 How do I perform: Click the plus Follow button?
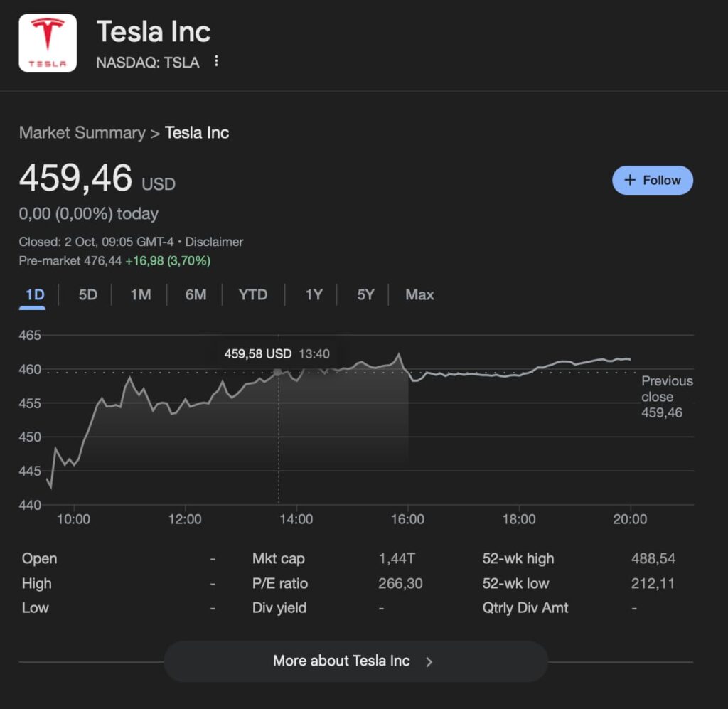[x=652, y=181]
